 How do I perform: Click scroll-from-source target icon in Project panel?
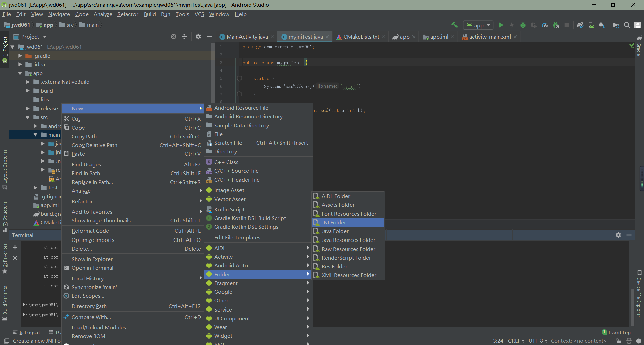pos(173,37)
